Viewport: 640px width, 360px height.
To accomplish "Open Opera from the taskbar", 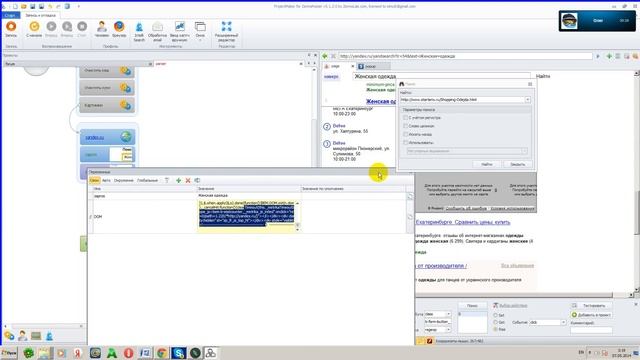I will 128,353.
